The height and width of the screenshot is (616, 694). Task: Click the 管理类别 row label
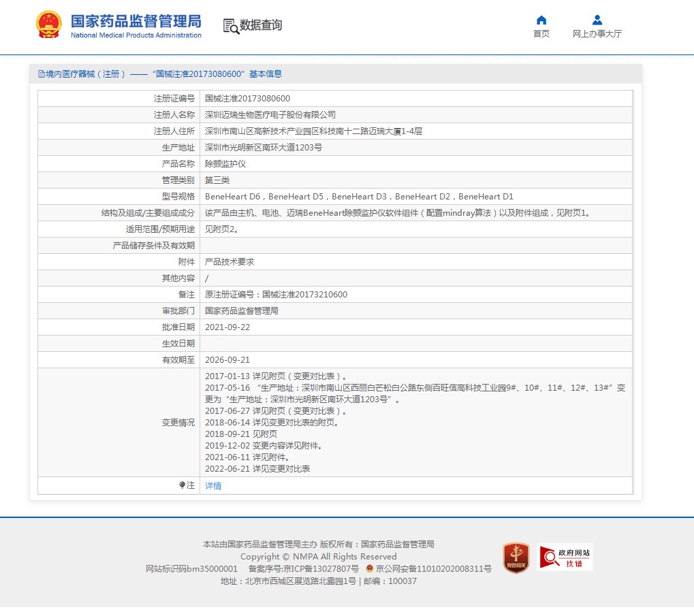pyautogui.click(x=178, y=180)
